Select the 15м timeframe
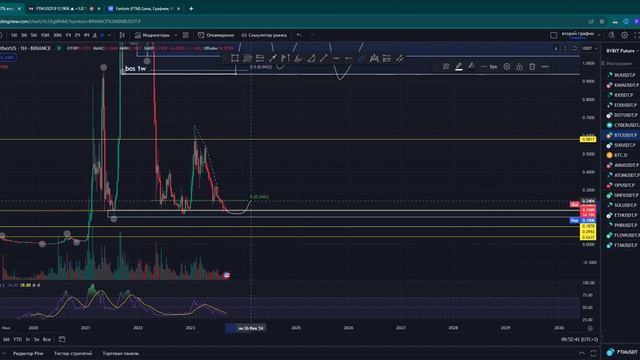The image size is (640, 360). [x=45, y=36]
